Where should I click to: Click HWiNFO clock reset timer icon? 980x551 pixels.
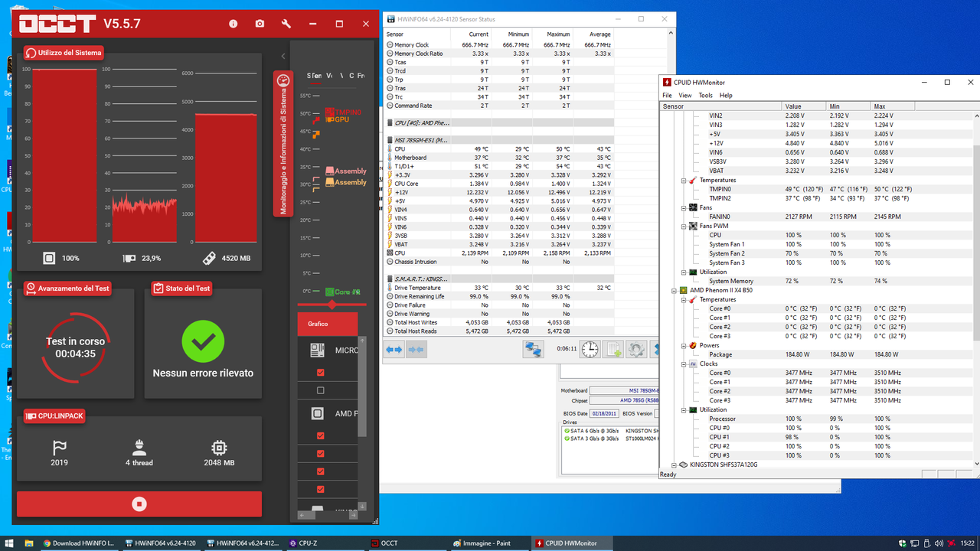point(590,350)
